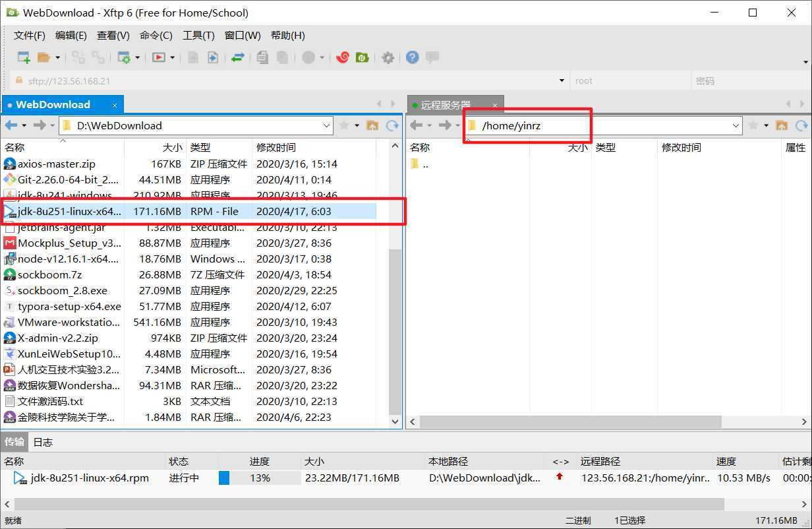Click the remote pane favorites star

(x=753, y=125)
